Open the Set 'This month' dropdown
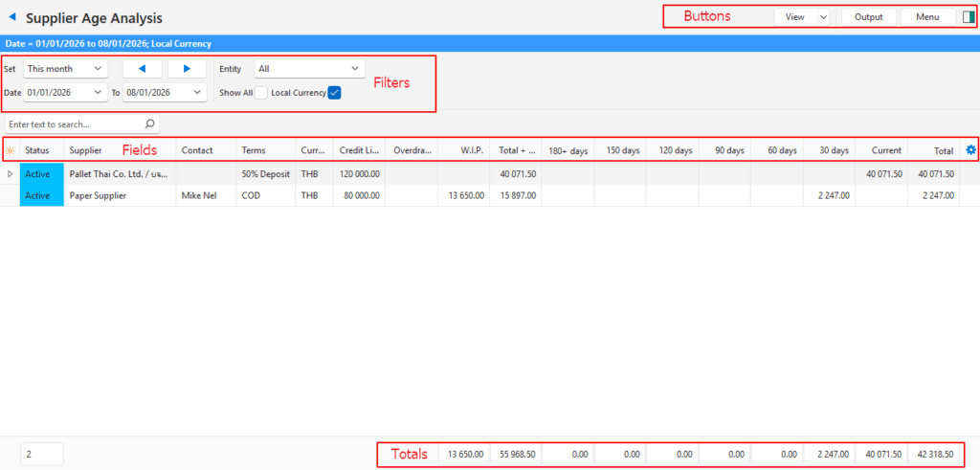Image resolution: width=980 pixels, height=470 pixels. 65,69
